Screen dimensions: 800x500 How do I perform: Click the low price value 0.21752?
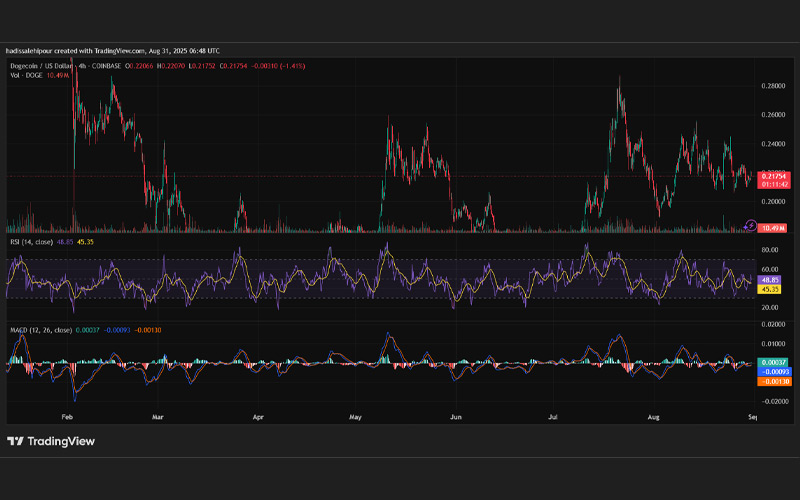pos(204,66)
